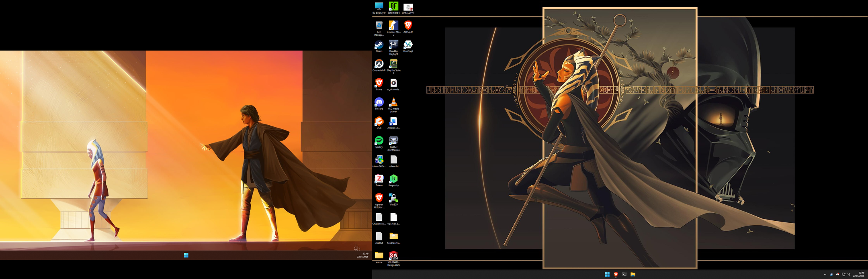Select wp_mail_s file on desktop
The width and height of the screenshot is (868, 279).
click(x=393, y=219)
